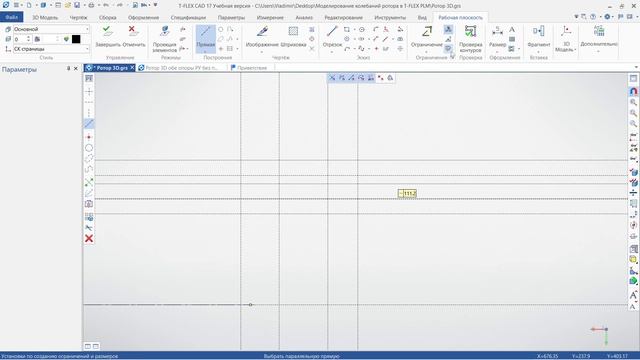Click the level value field showing 0
Viewport: 640px width, 360px height.
point(20,39)
